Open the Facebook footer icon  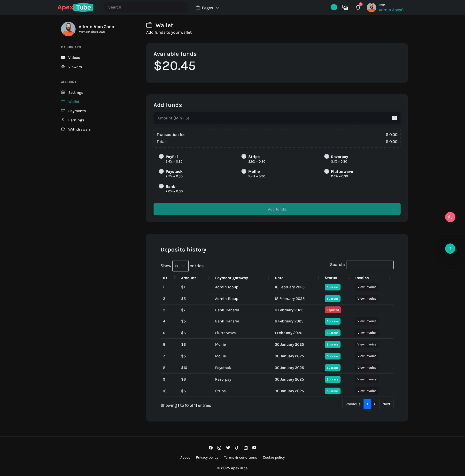(210, 447)
